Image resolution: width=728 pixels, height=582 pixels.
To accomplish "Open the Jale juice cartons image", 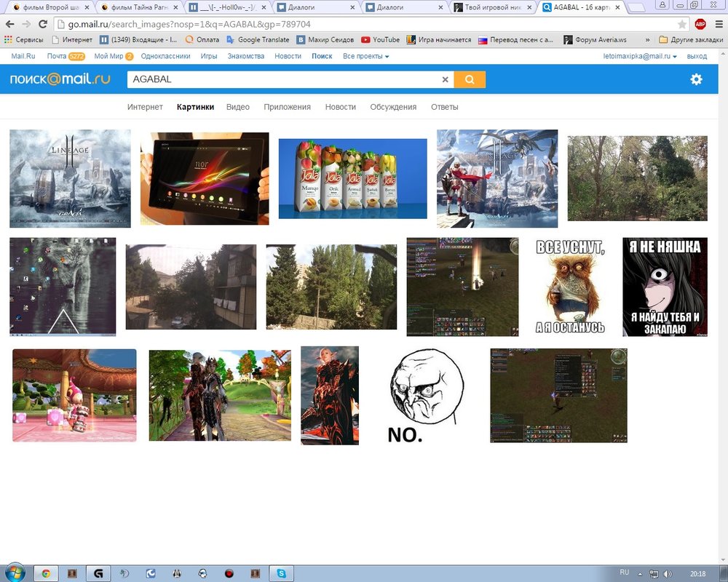I will [x=352, y=178].
